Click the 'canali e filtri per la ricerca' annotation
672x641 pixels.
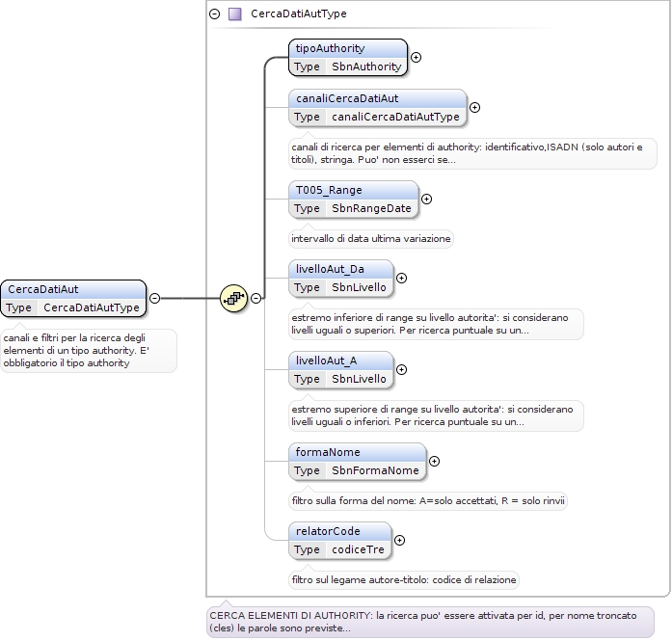(89, 351)
